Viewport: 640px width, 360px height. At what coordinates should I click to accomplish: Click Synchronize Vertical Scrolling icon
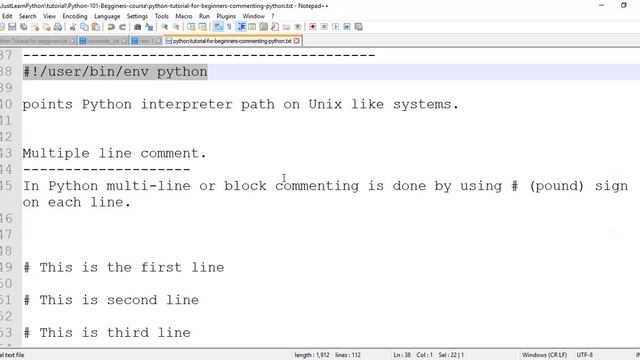pos(191,27)
